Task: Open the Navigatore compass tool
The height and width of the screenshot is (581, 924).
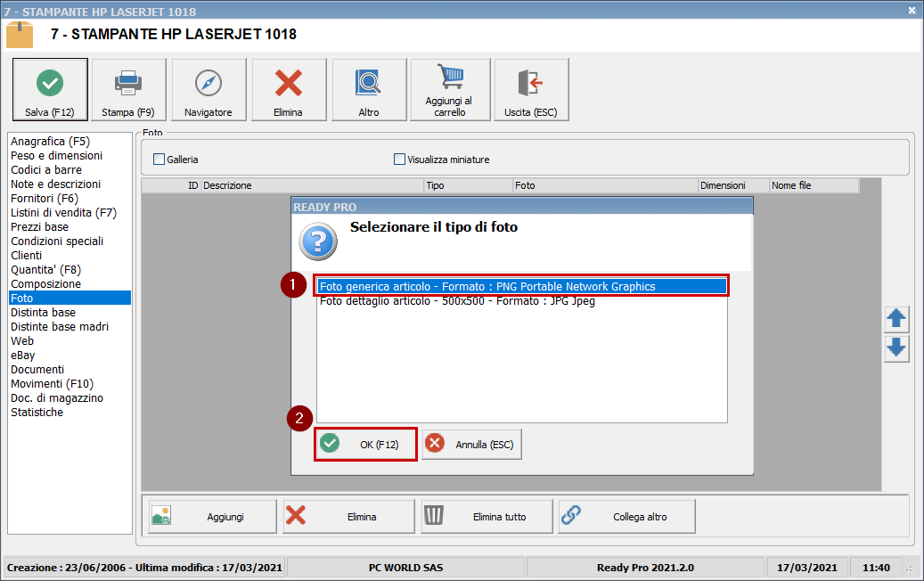Action: pyautogui.click(x=209, y=90)
